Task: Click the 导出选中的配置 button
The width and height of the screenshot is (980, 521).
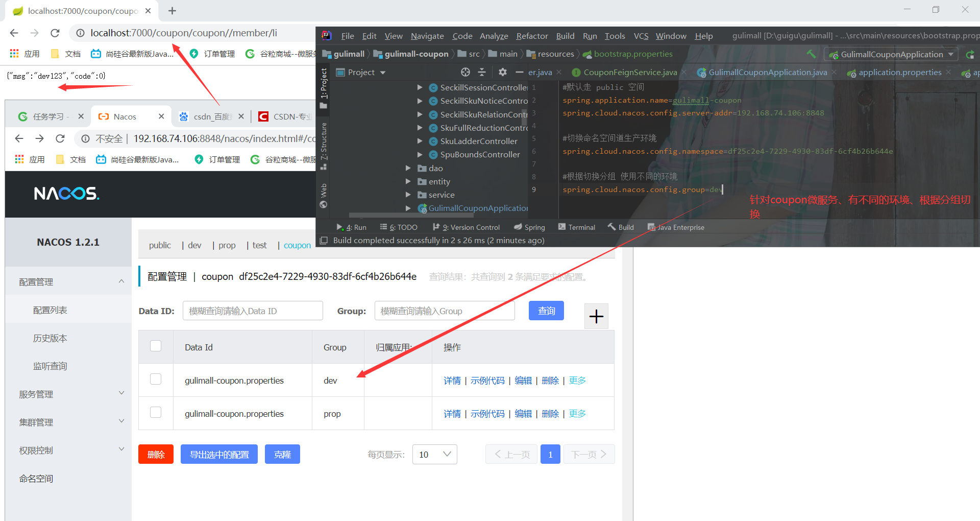Action: [x=219, y=454]
